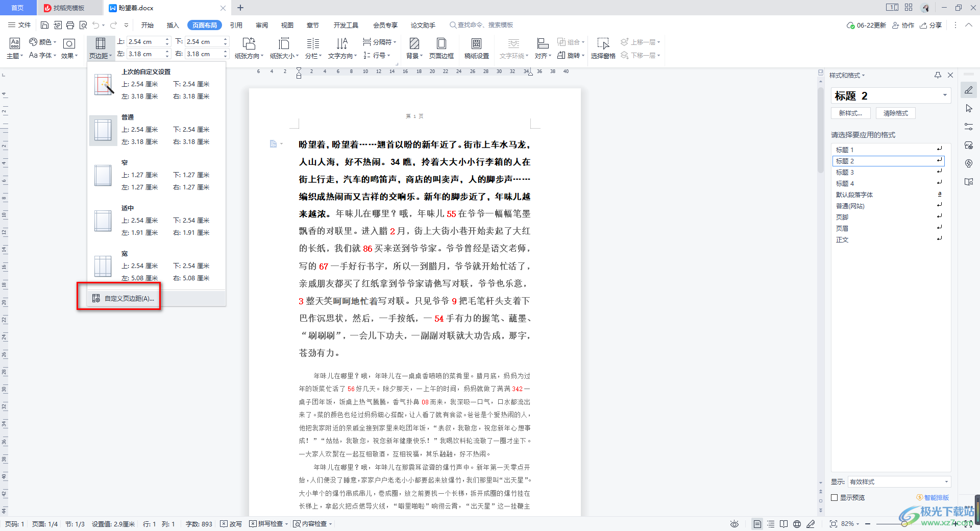Click the undo arrow icon

pos(95,25)
